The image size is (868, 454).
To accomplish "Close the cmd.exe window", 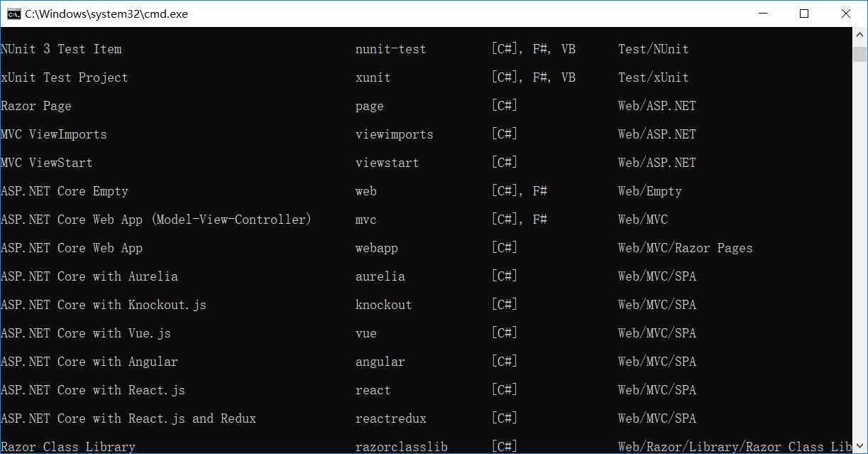I will click(x=846, y=13).
